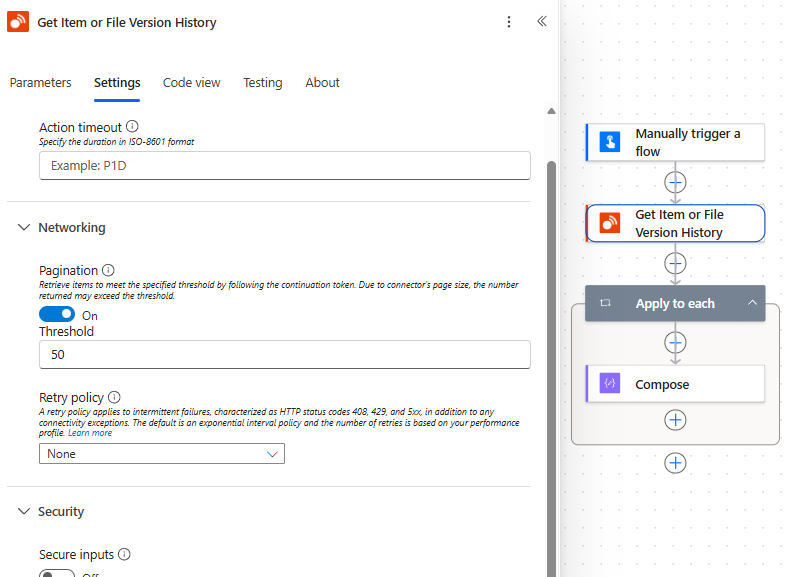Open the About tab
This screenshot has height=577, width=798.
tap(322, 82)
